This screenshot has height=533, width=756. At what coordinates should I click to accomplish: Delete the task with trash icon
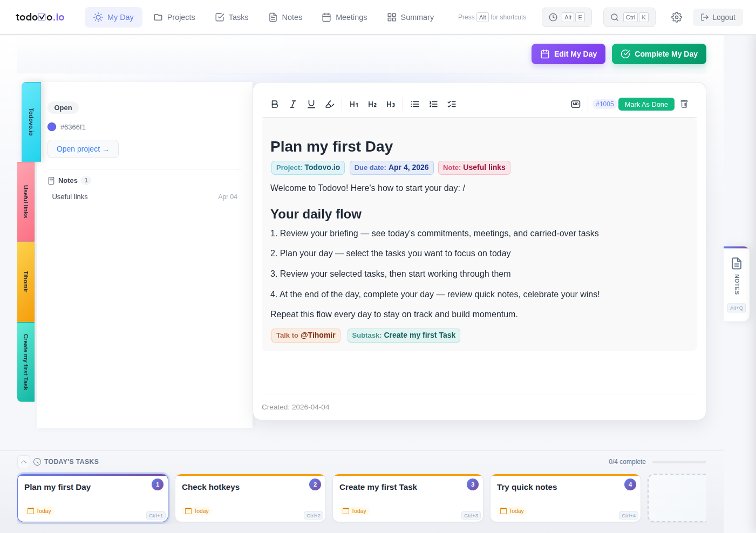click(684, 104)
